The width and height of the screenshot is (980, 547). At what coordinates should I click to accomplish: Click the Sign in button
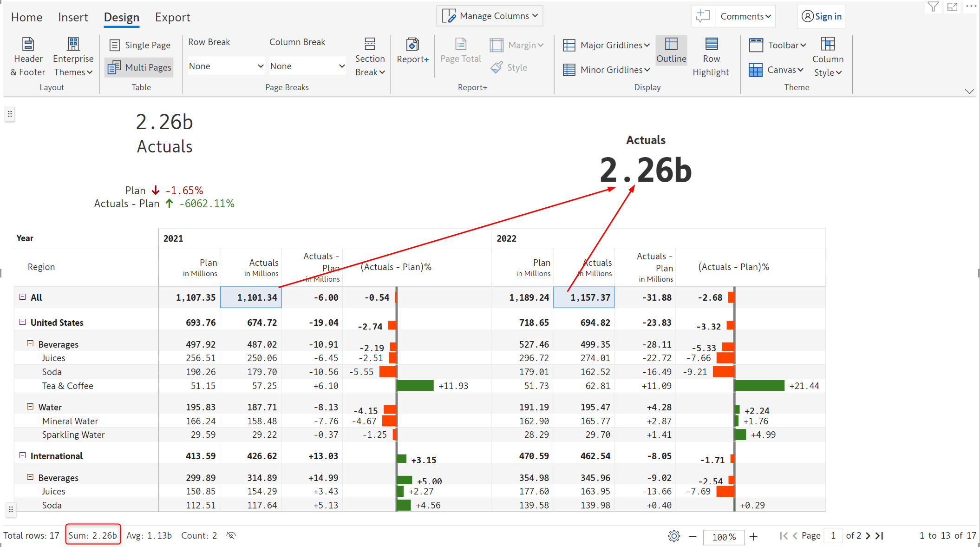tap(822, 16)
